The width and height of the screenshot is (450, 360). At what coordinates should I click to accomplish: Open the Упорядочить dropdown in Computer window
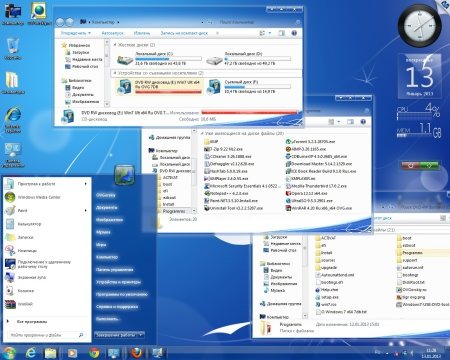click(x=76, y=33)
